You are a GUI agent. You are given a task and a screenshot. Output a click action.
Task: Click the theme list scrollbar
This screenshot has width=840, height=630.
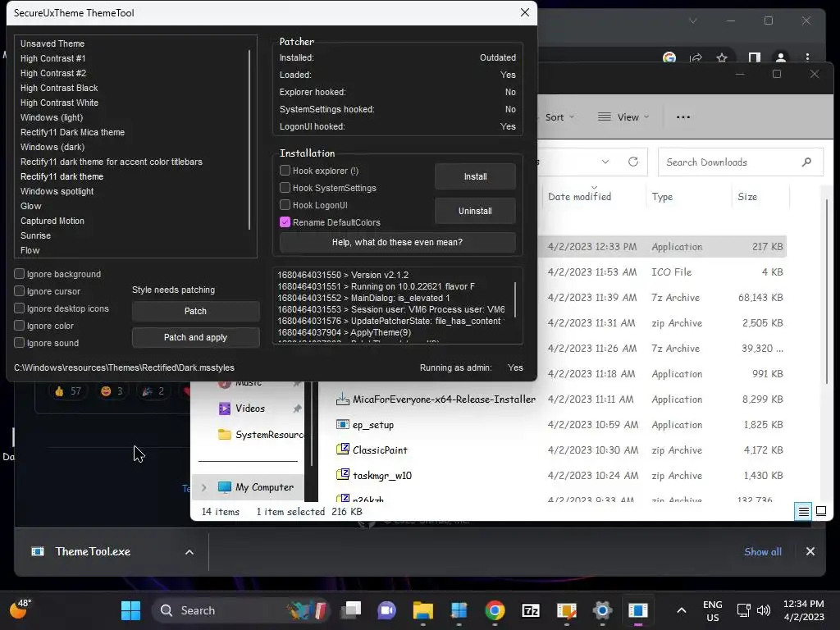coord(249,139)
